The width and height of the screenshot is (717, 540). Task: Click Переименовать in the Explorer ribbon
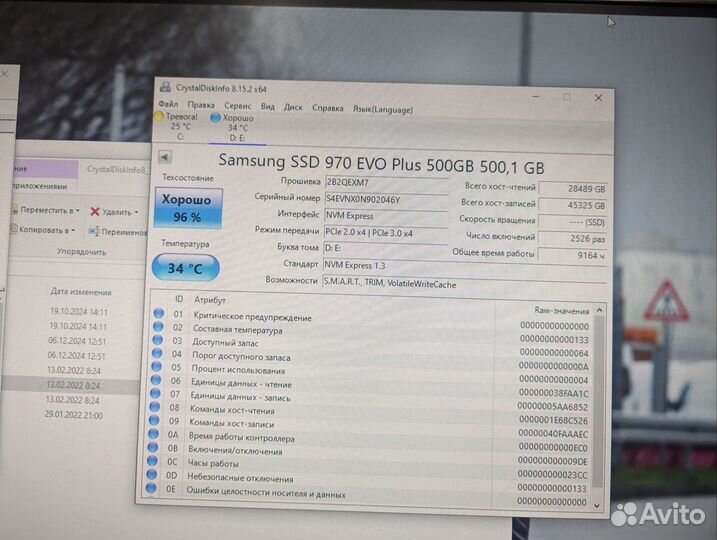[x=118, y=231]
